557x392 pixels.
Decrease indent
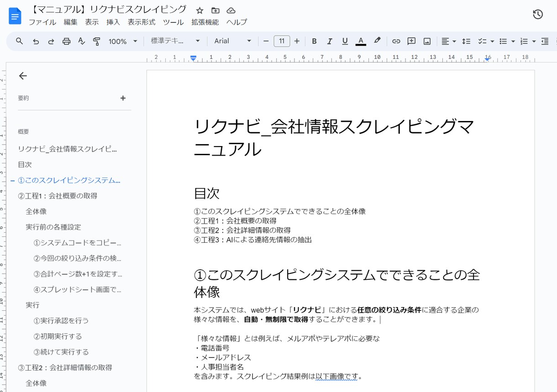(545, 41)
